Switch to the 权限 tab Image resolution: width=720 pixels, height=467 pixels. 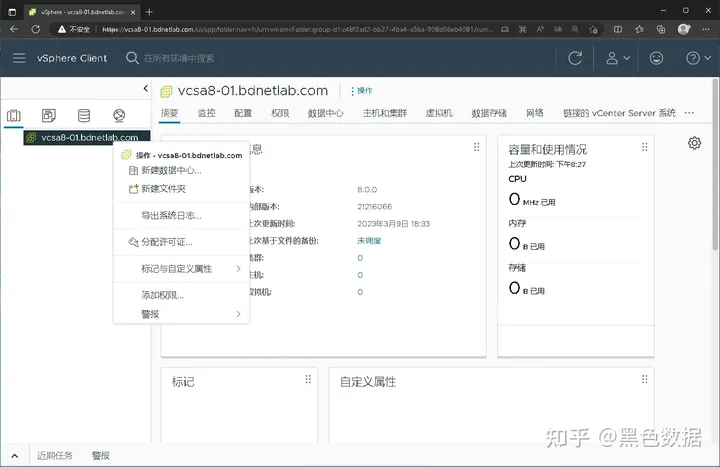(x=280, y=113)
